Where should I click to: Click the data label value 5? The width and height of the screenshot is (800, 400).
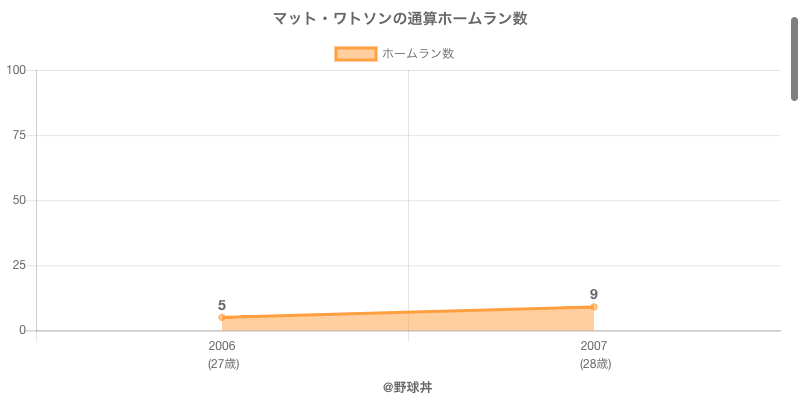tap(222, 305)
